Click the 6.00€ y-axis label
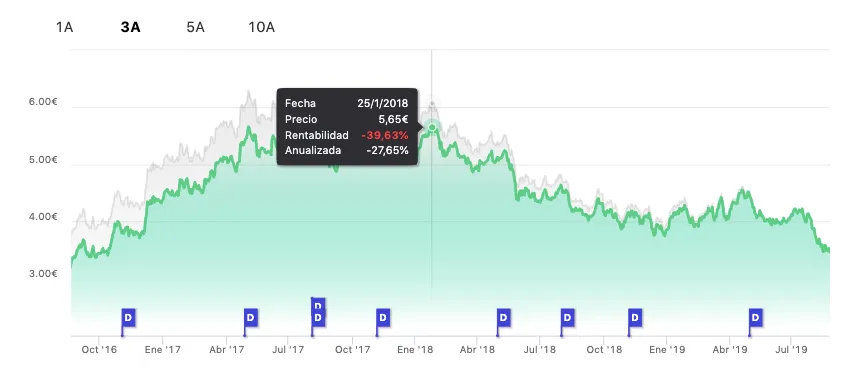This screenshot has width=857, height=369. pos(43,103)
